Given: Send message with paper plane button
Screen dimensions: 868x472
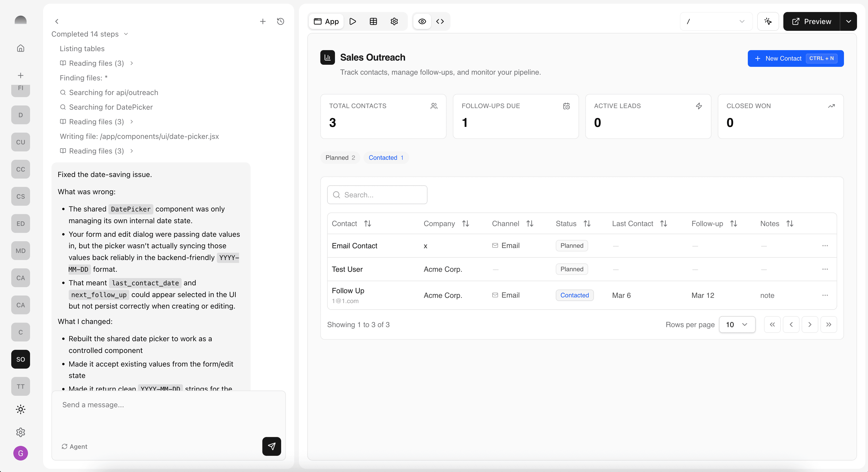Looking at the screenshot, I should tap(271, 446).
